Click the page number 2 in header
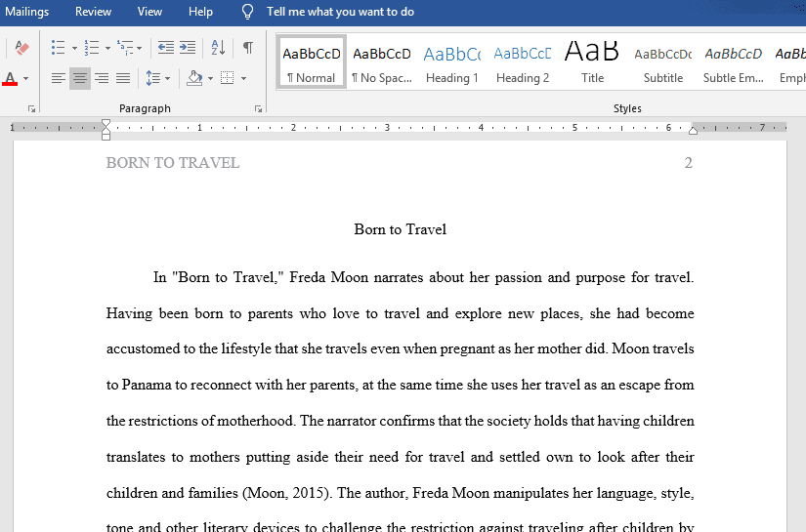The width and height of the screenshot is (806, 532). point(689,163)
